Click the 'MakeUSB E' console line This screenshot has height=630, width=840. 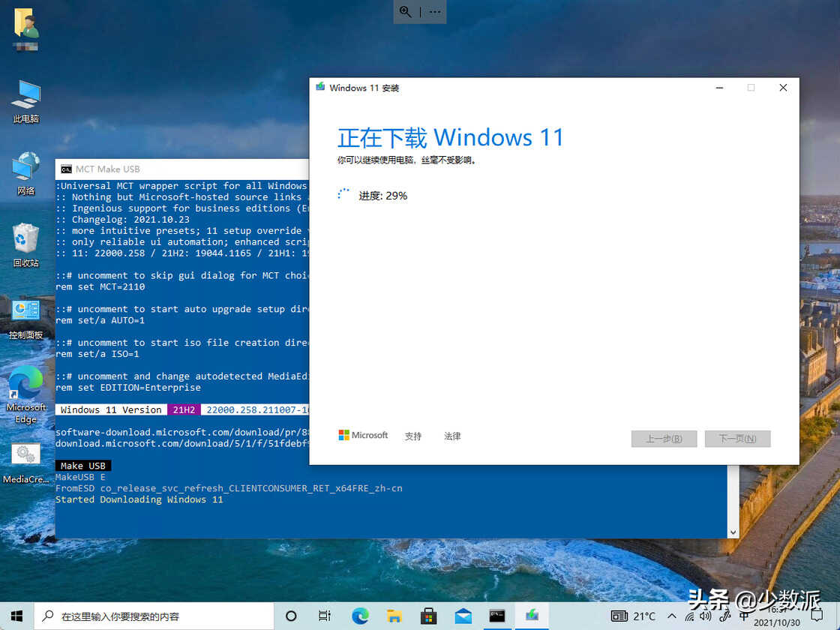(x=80, y=477)
